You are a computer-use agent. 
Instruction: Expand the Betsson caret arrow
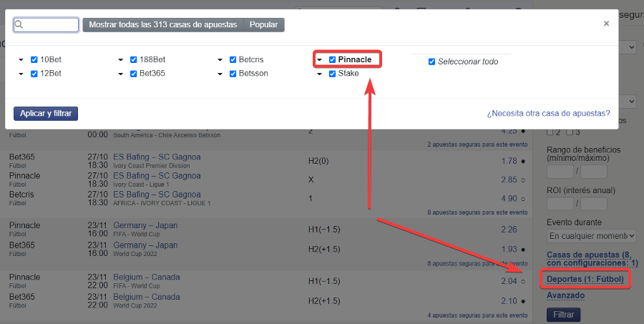point(220,74)
